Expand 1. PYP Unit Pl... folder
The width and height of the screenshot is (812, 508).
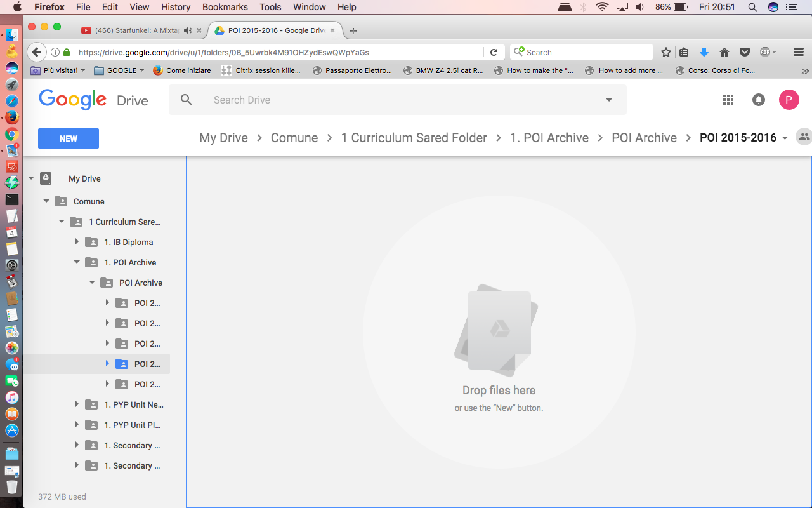[x=77, y=425]
